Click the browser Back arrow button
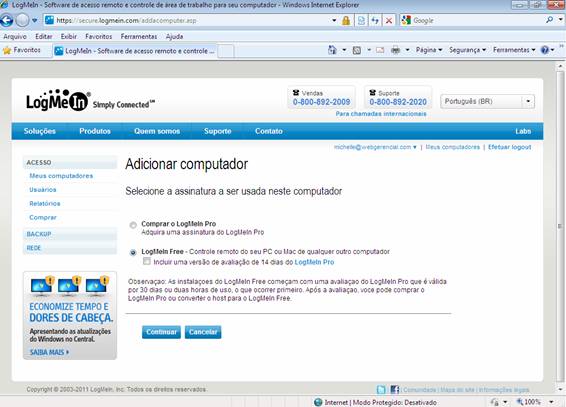Image resolution: width=566 pixels, height=407 pixels. coord(6,21)
